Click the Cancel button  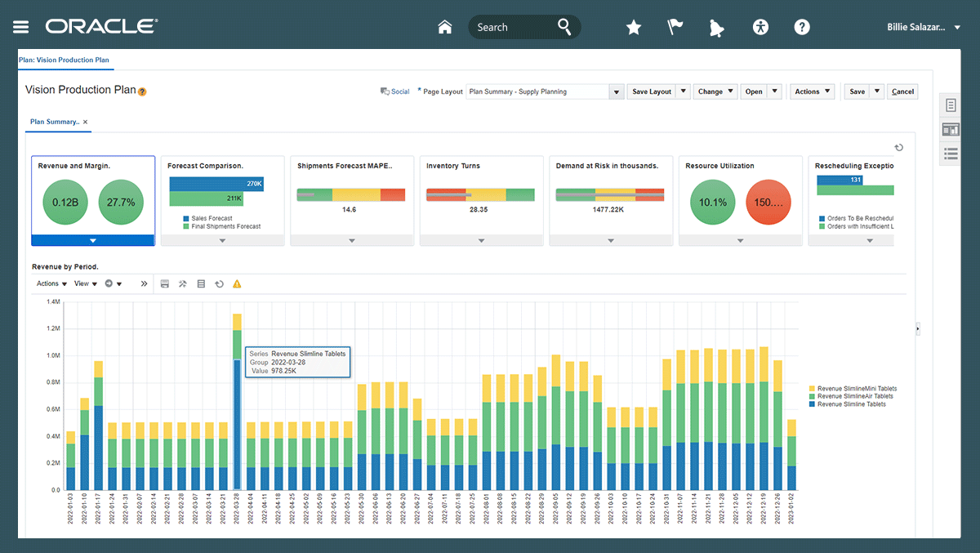[902, 91]
